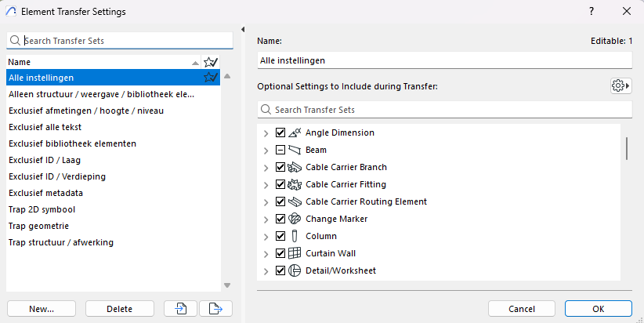Toggle the Beam partial checkbox

[280, 150]
